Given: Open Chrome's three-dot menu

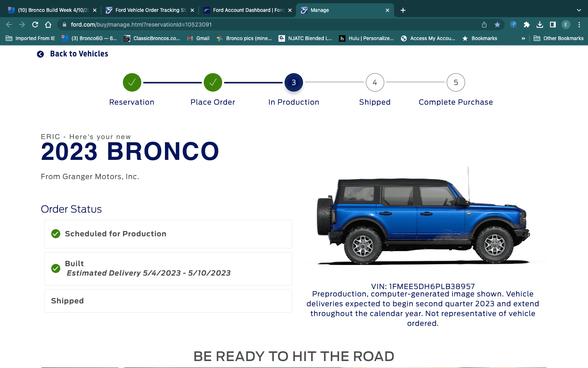Looking at the screenshot, I should pos(579,25).
